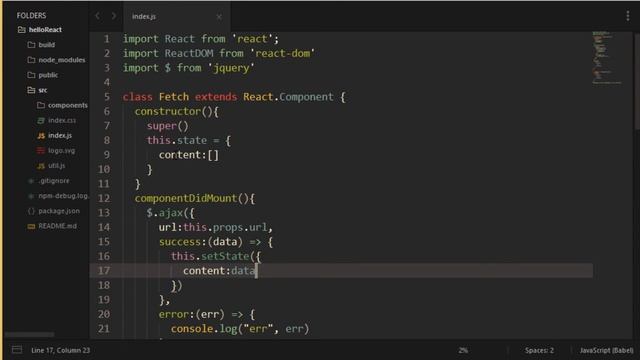Toggle the sidebar panel icon in status bar
640x360 pixels.
click(17, 350)
